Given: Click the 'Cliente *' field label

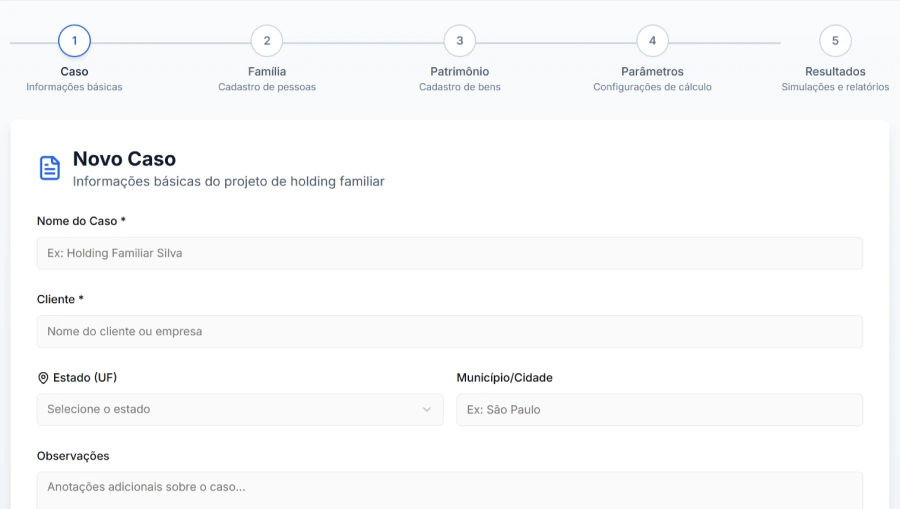Looking at the screenshot, I should tap(60, 299).
